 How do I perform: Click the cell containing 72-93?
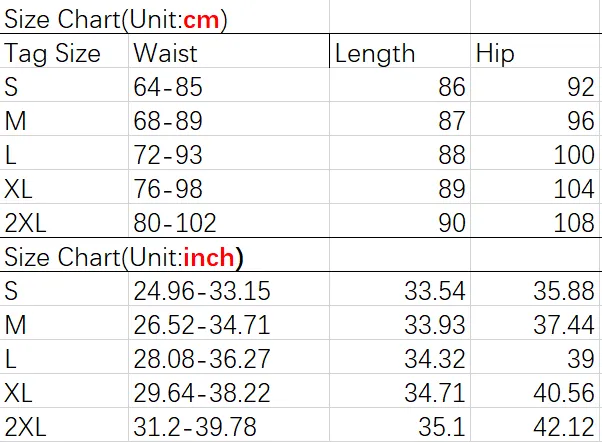(x=229, y=153)
